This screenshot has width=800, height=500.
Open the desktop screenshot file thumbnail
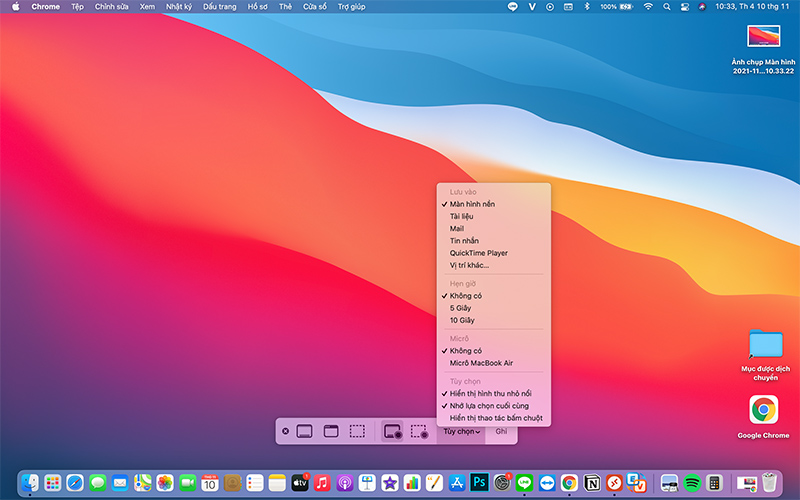(x=763, y=37)
